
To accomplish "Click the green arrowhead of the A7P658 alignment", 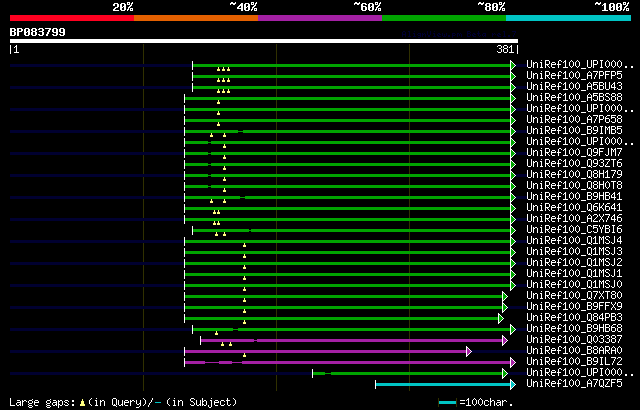I will pos(513,120).
